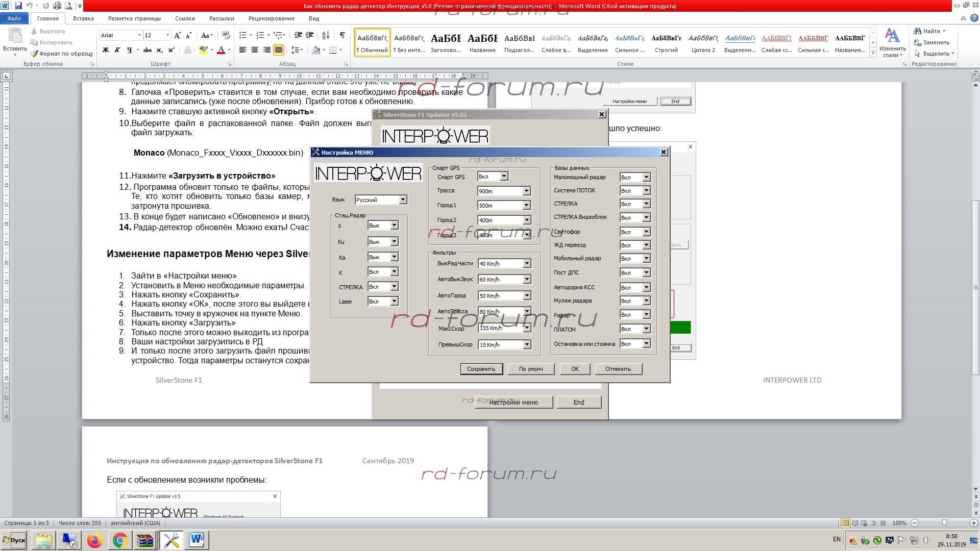Click End button in Updater window

(x=579, y=402)
